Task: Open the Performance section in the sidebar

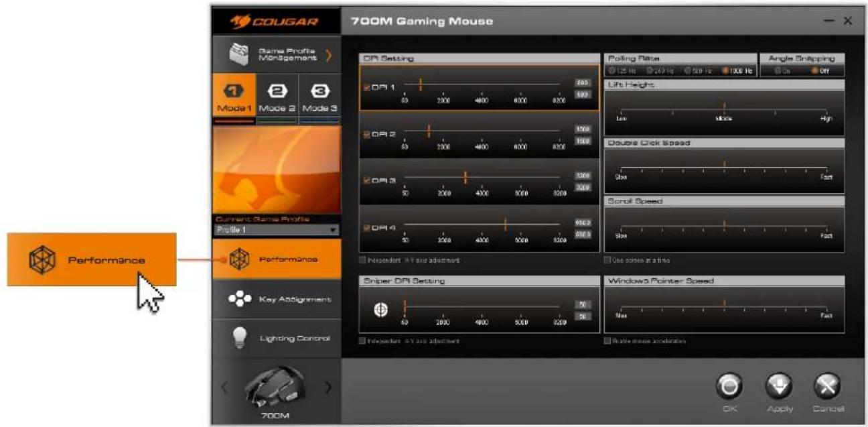Action: point(276,259)
